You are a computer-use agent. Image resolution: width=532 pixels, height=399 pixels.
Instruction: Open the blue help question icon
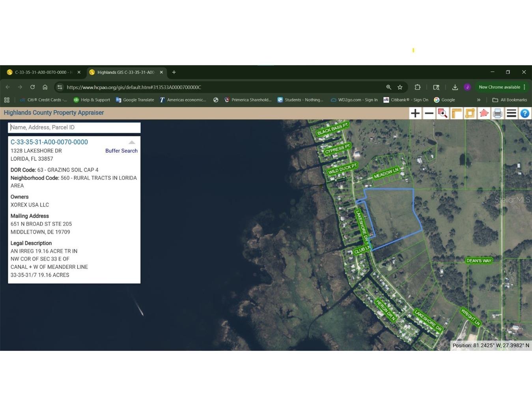[525, 113]
